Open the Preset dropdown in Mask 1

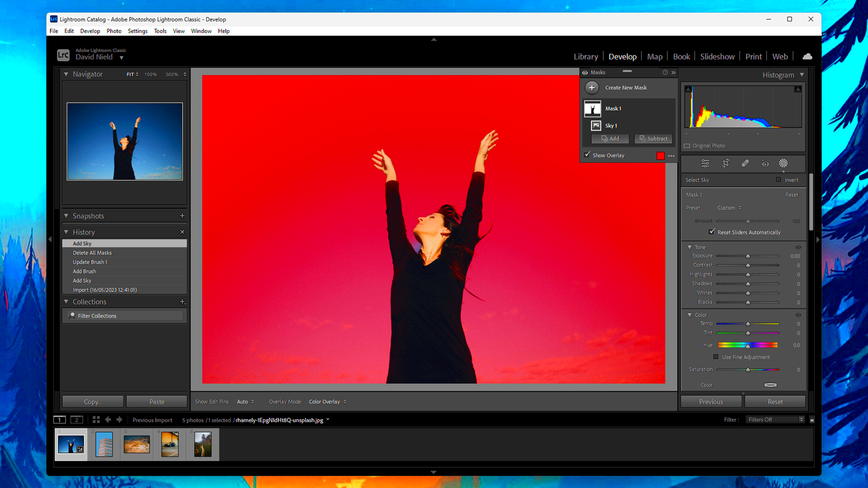pyautogui.click(x=730, y=208)
